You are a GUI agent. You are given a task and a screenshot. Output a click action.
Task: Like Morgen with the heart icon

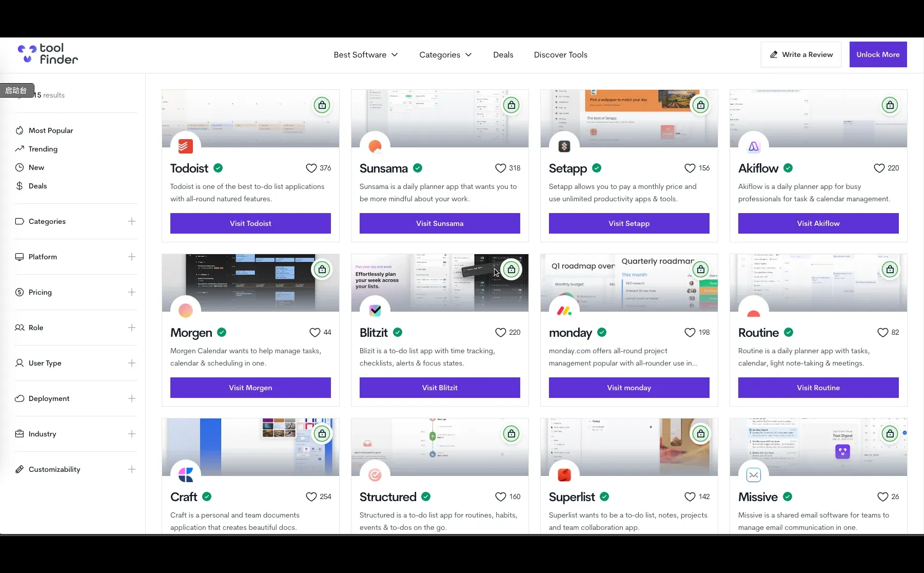click(315, 333)
